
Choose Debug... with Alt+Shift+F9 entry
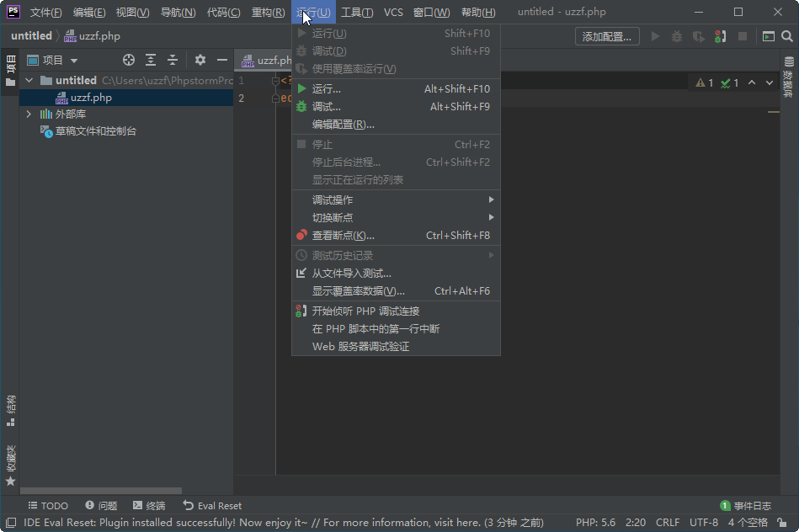[396, 107]
